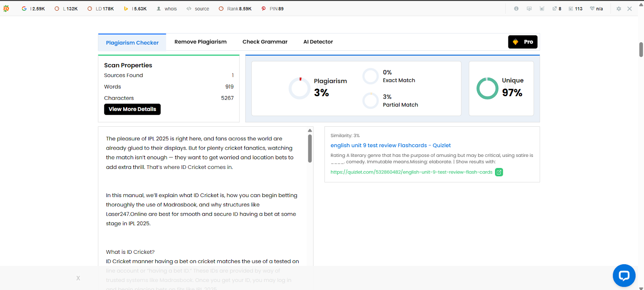Screen dimensions: 644x290
Task: Open the Rank 8.59K metric
Action: point(235,8)
